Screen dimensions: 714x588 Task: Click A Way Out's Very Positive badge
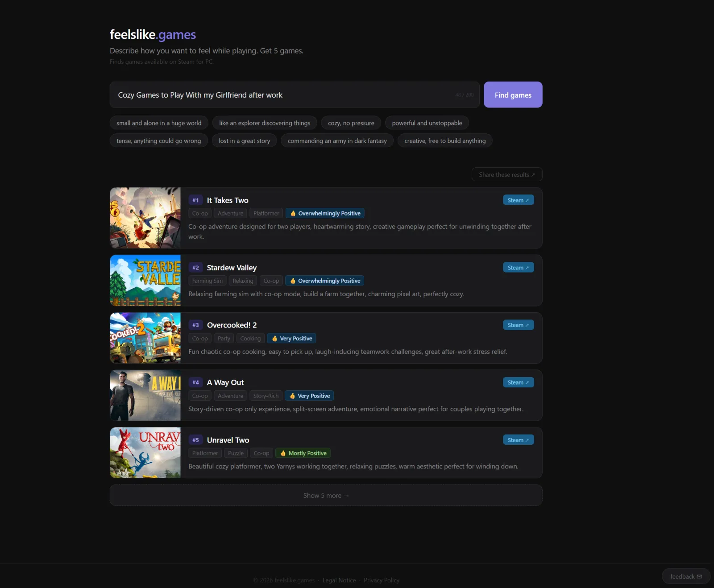(x=309, y=396)
